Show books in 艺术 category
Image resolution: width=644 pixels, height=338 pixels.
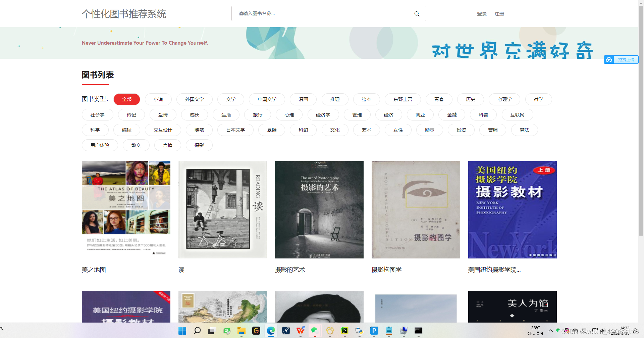tap(366, 130)
